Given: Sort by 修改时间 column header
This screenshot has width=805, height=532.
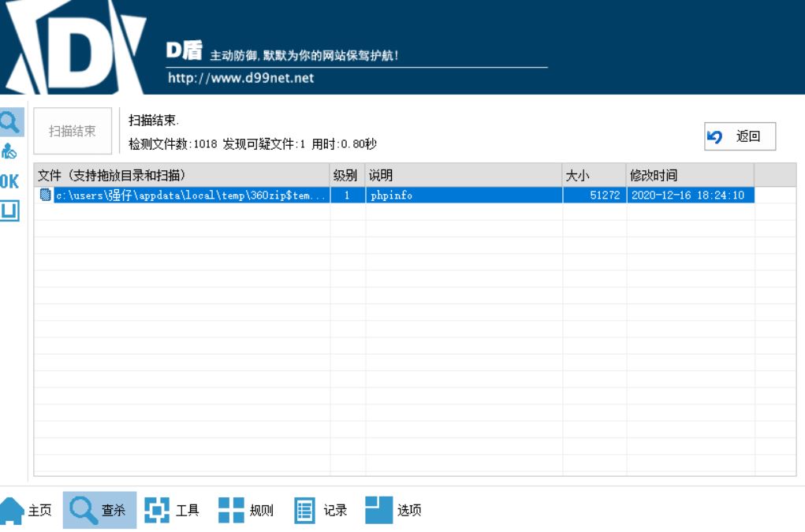Looking at the screenshot, I should coord(690,175).
